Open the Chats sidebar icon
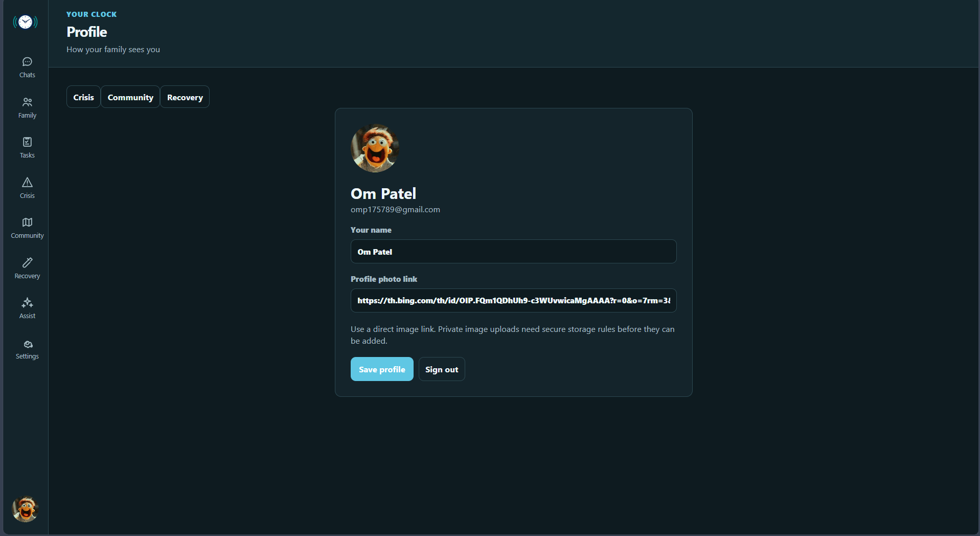Screen dimensions: 980x536 [x=27, y=62]
